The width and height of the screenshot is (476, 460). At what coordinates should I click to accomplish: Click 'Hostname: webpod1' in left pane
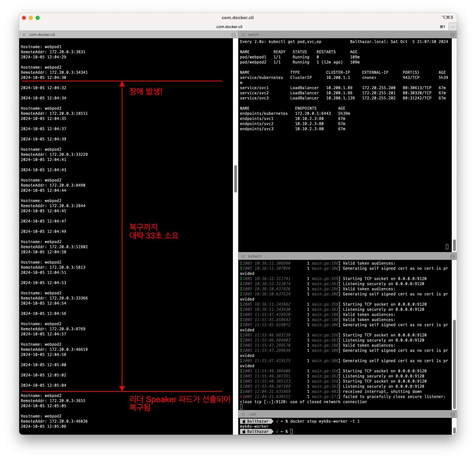[x=41, y=47]
